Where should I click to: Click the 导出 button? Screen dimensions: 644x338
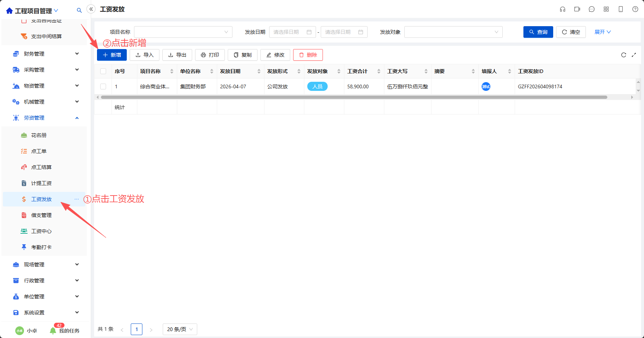pyautogui.click(x=177, y=55)
